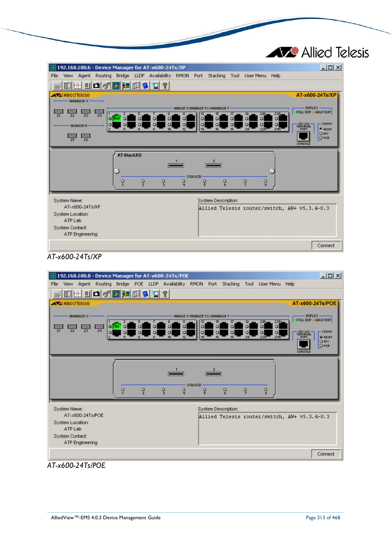Select 10GBASE-R port 26 on the XP device
392x555 pixels.
(x=86, y=136)
